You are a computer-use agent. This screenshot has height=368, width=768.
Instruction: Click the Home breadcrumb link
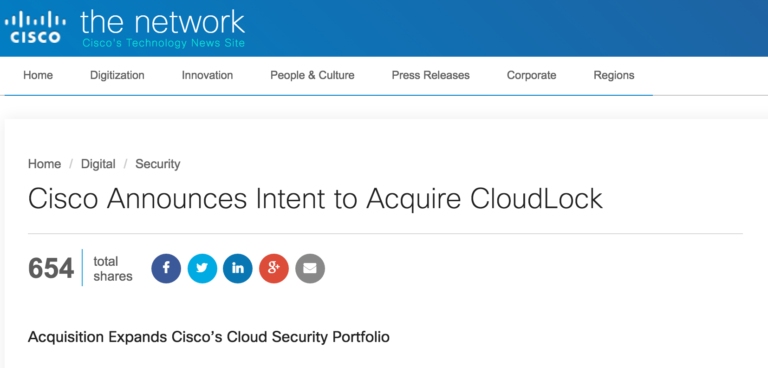(x=45, y=164)
